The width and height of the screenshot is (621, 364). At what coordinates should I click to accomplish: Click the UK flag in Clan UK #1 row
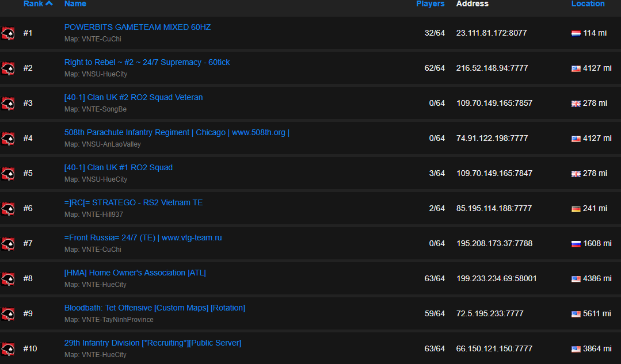[x=576, y=174]
